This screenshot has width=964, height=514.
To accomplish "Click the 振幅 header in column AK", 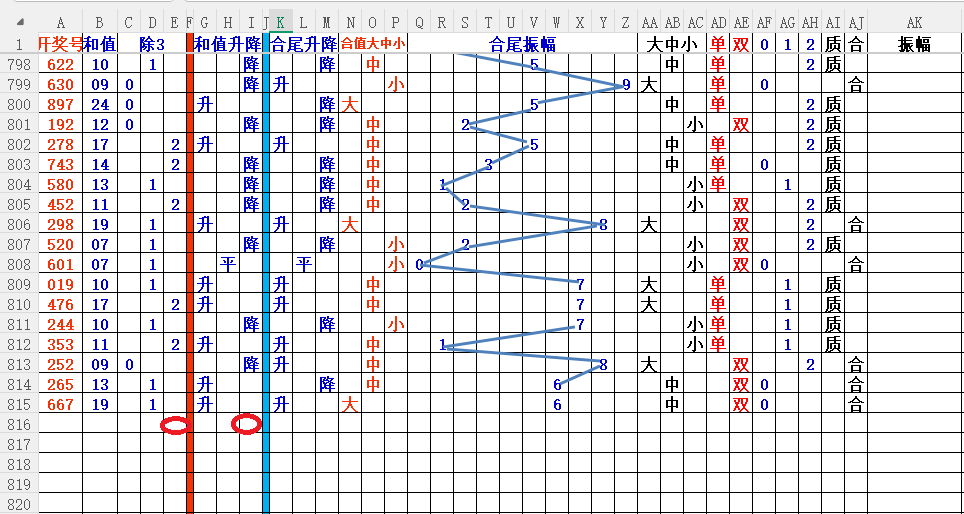I will click(x=914, y=44).
